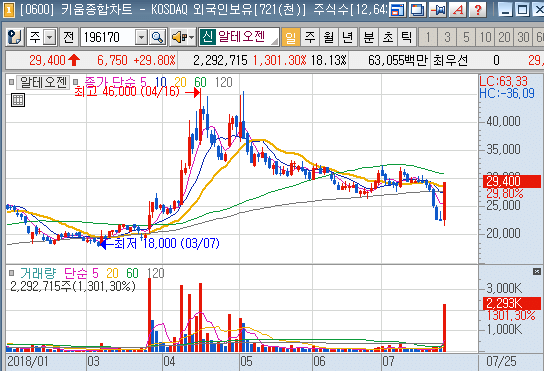Choose interval button 30
The image size is (544, 371).
click(x=523, y=37)
